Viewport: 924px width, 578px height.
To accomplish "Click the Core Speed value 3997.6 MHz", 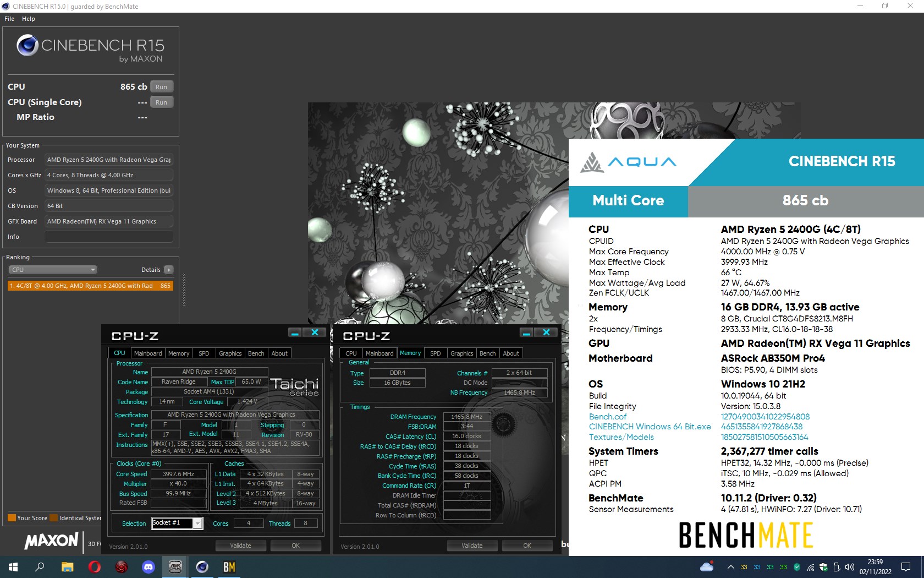I will pyautogui.click(x=178, y=474).
